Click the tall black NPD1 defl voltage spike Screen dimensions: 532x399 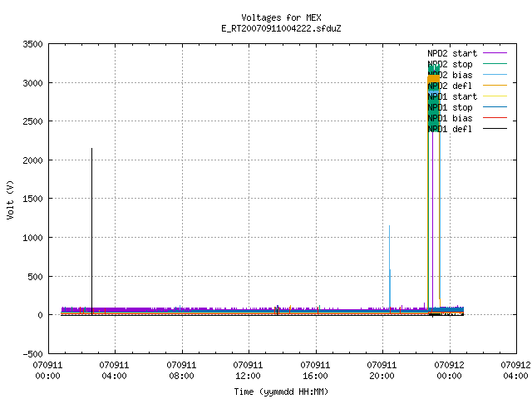(x=91, y=231)
